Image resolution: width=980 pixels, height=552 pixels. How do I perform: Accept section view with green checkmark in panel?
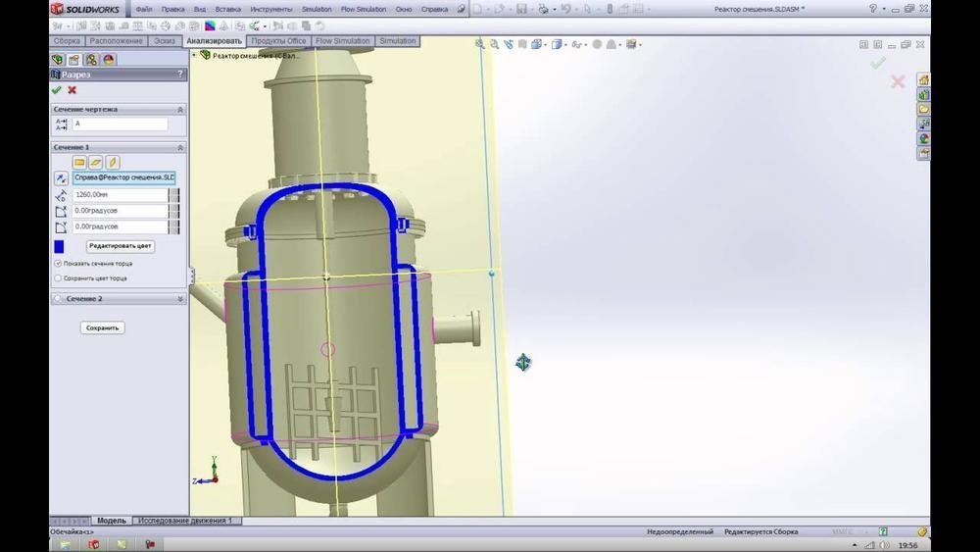point(56,90)
